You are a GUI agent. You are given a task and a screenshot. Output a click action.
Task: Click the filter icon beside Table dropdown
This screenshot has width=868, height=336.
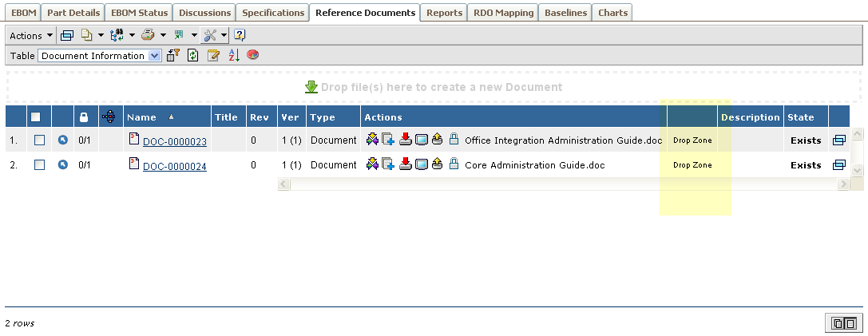tap(172, 55)
